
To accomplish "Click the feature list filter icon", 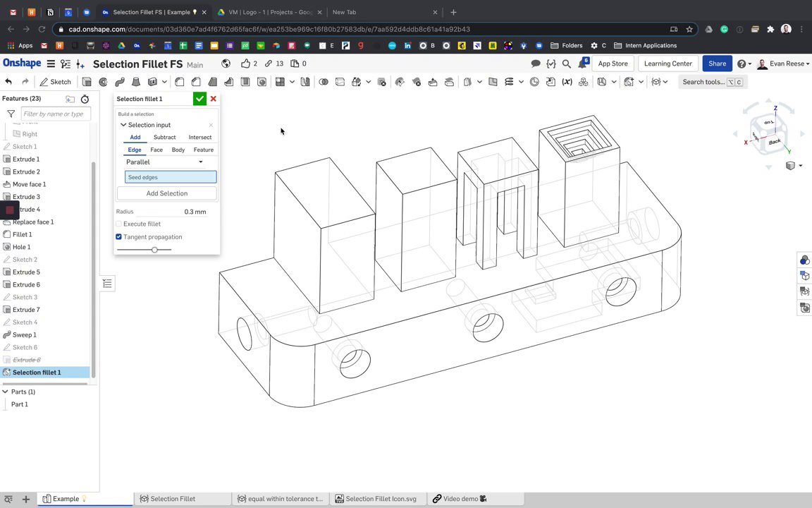I will tap(11, 114).
